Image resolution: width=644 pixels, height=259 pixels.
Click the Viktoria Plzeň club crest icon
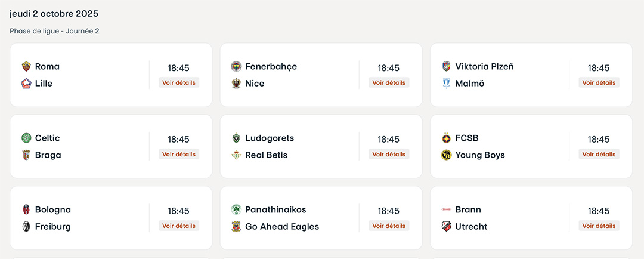click(x=446, y=66)
